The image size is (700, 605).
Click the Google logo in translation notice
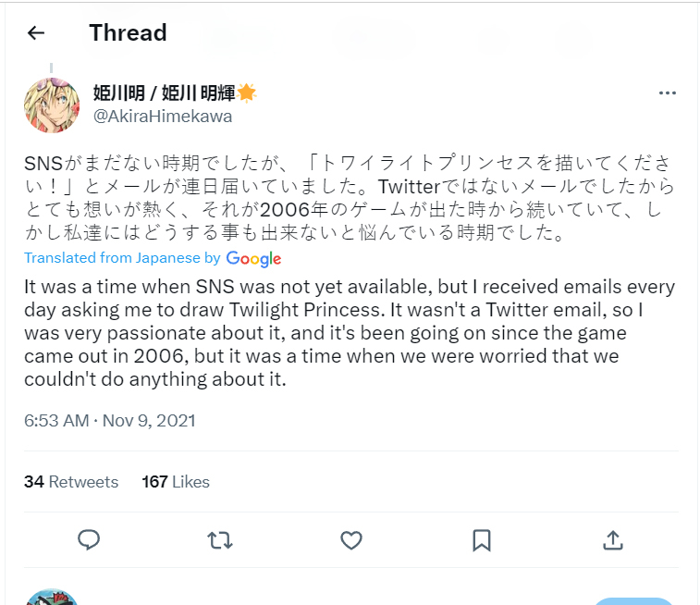(x=253, y=259)
